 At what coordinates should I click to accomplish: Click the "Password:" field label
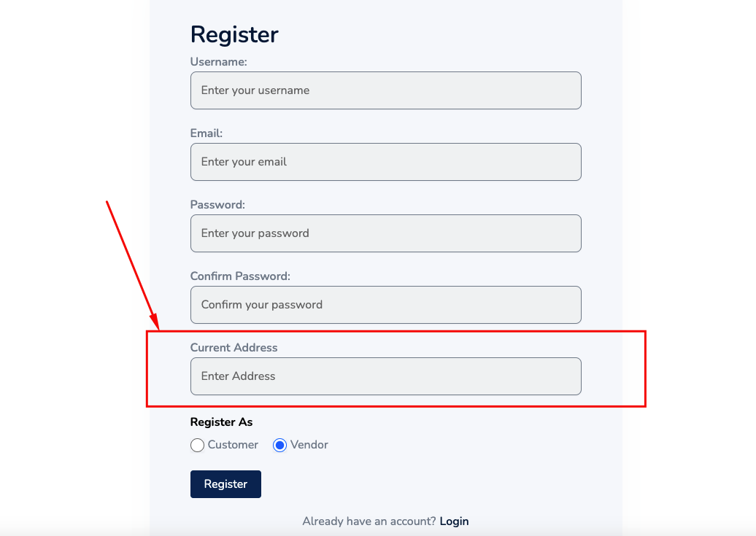tap(217, 205)
